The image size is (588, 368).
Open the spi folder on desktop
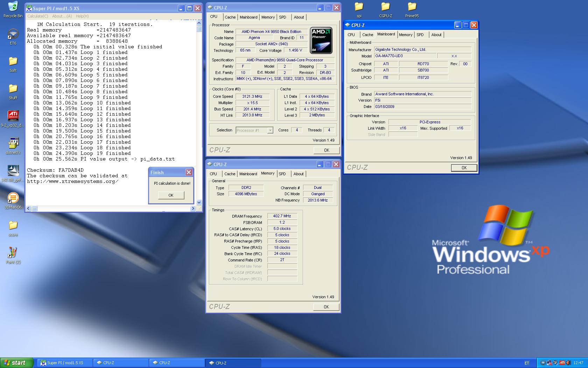pos(359,9)
